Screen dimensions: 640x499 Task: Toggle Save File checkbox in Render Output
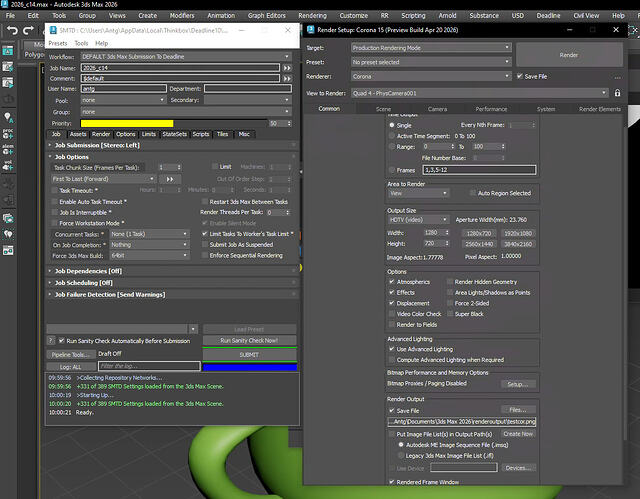tap(392, 410)
